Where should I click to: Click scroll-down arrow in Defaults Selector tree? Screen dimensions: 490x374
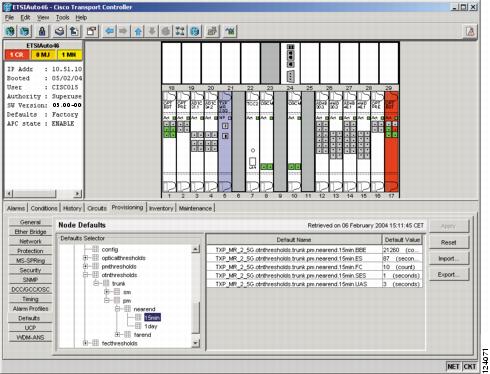(196, 343)
